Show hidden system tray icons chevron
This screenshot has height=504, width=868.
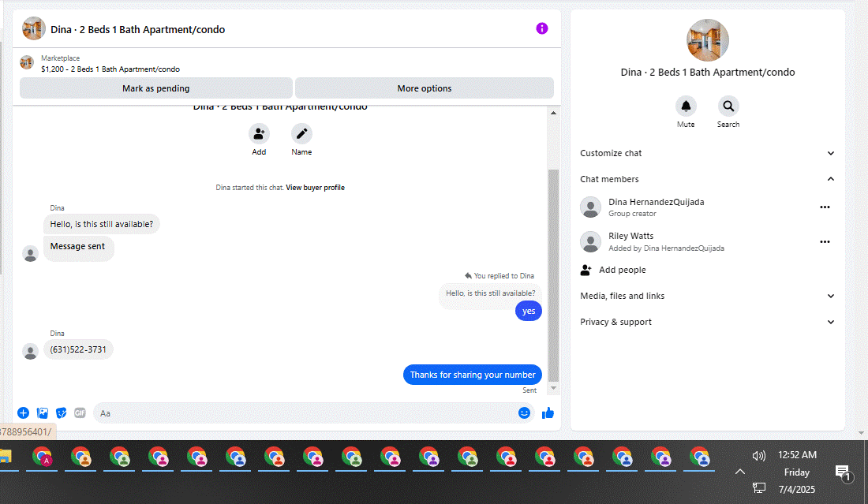pos(739,472)
